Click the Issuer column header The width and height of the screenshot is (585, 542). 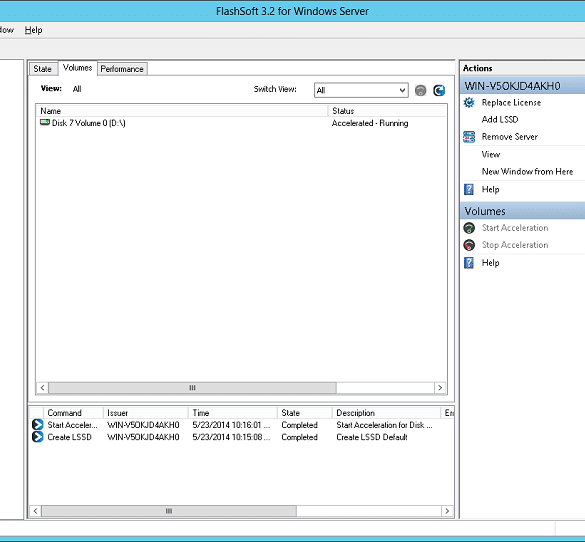click(x=146, y=413)
